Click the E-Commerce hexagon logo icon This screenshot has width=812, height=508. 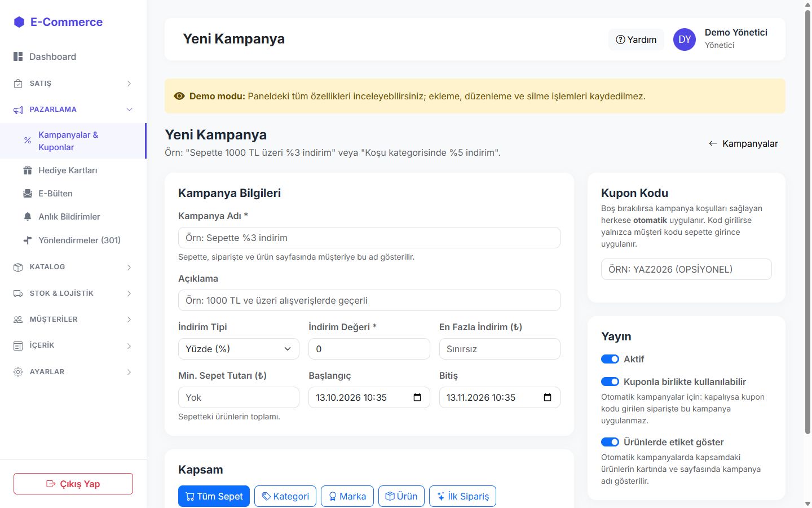[x=19, y=22]
